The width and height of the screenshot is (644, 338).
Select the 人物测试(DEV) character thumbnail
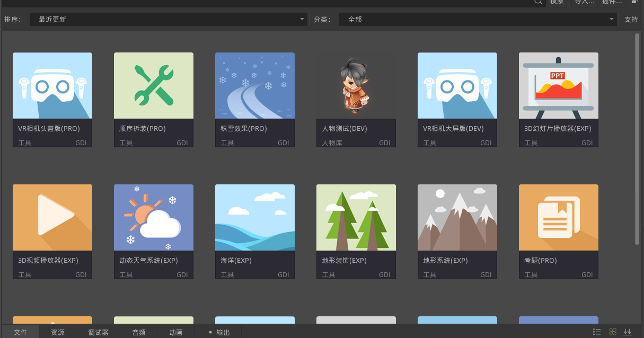tap(356, 85)
